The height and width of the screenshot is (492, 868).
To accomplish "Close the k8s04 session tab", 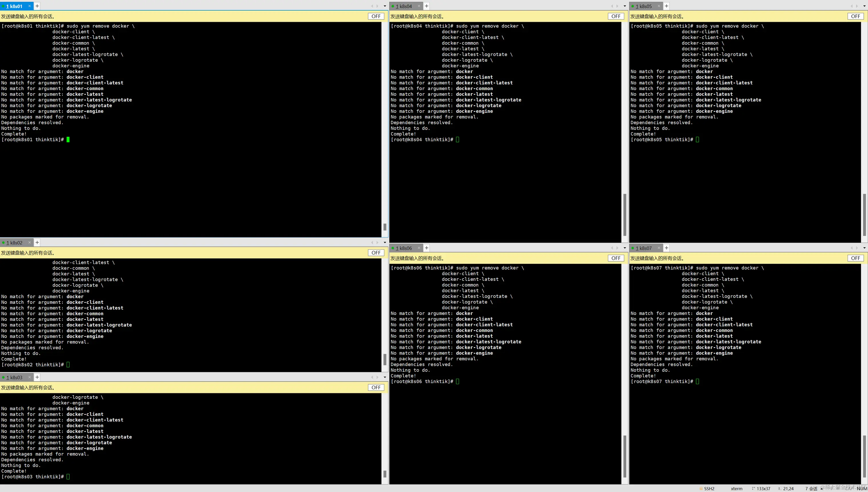I will coord(419,6).
